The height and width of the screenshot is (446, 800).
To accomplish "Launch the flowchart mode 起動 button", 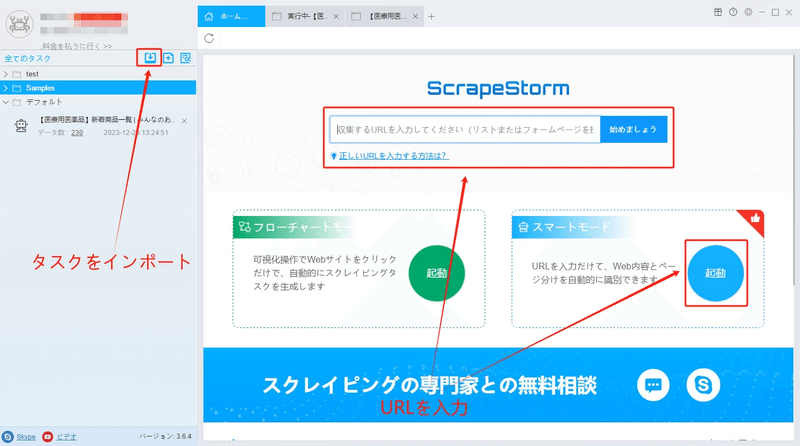I will point(437,273).
